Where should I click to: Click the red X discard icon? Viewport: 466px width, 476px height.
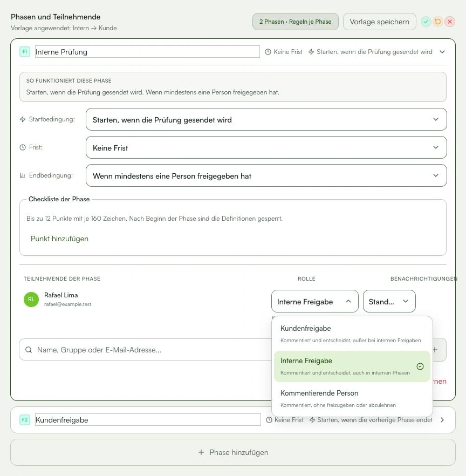450,22
